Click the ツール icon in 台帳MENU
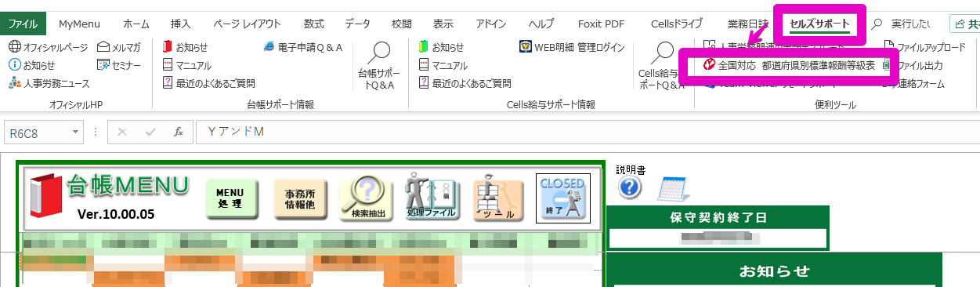 pyautogui.click(x=499, y=198)
